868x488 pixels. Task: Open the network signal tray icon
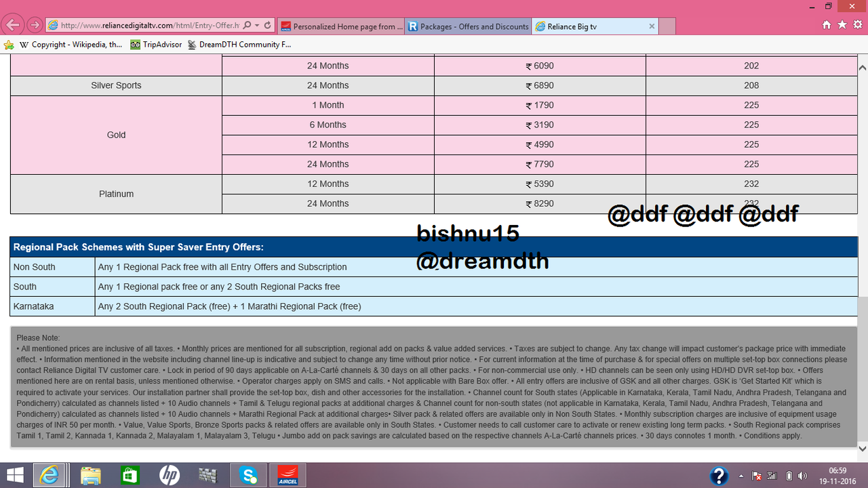[772, 476]
